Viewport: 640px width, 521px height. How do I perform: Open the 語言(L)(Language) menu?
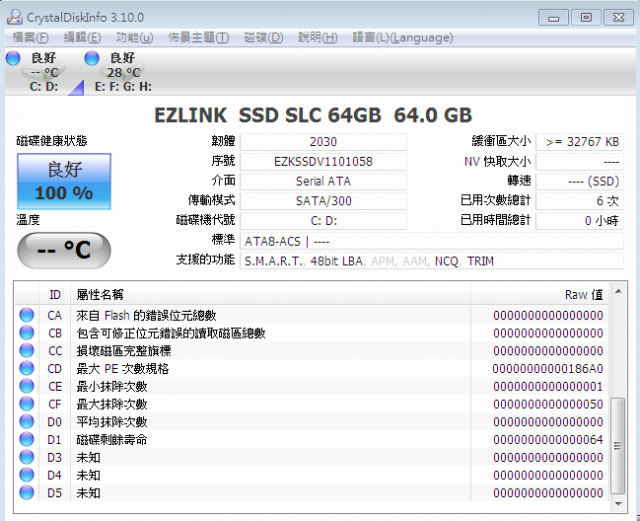[402, 38]
